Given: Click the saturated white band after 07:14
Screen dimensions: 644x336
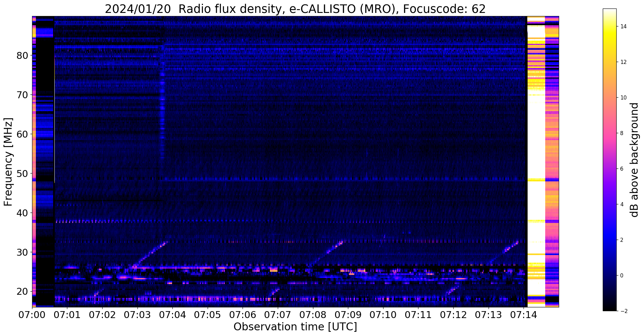Looking at the screenshot, I should tap(536, 162).
